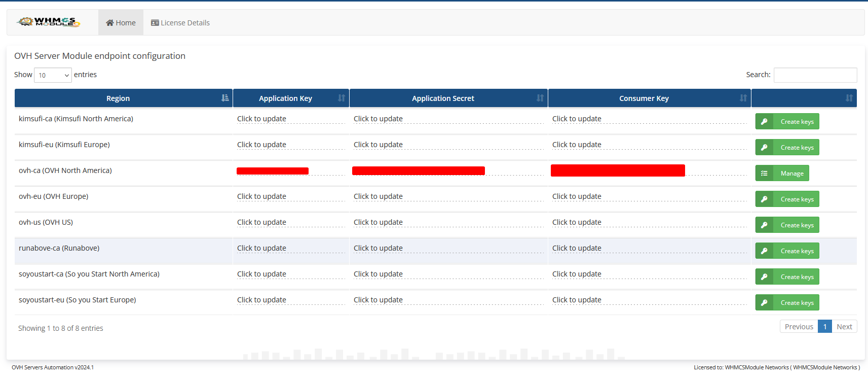Image resolution: width=868 pixels, height=380 pixels.
Task: Open the Home tab
Action: (x=121, y=23)
